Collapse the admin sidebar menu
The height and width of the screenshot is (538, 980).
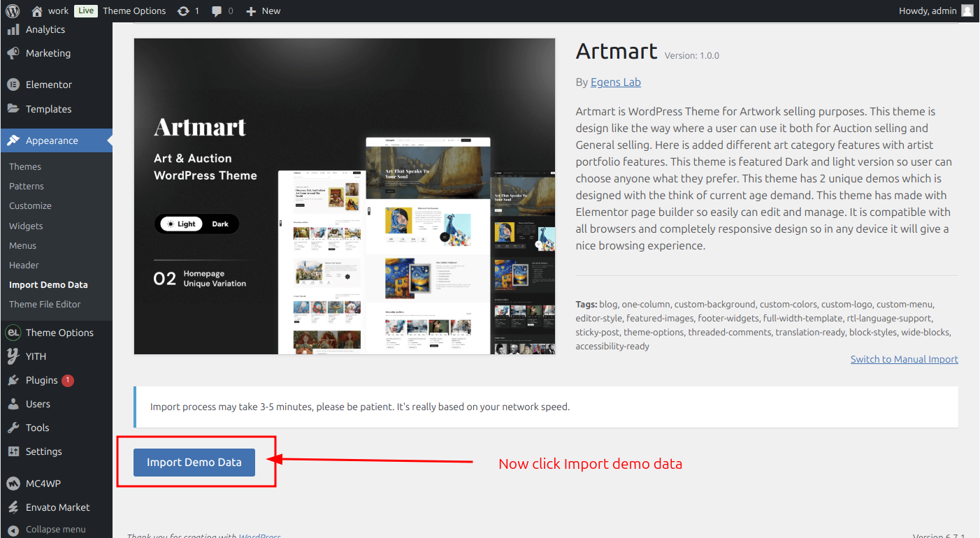tap(56, 530)
